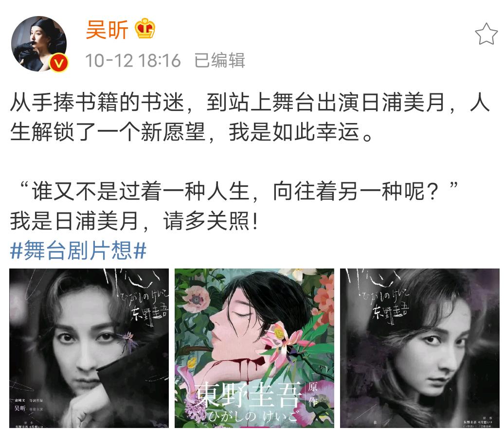Open 吴昕's round profile avatar
504x447 pixels.
[x=39, y=44]
